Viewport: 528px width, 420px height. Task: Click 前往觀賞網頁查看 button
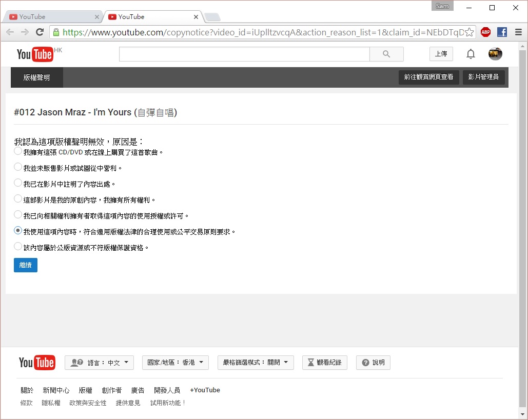click(x=428, y=77)
